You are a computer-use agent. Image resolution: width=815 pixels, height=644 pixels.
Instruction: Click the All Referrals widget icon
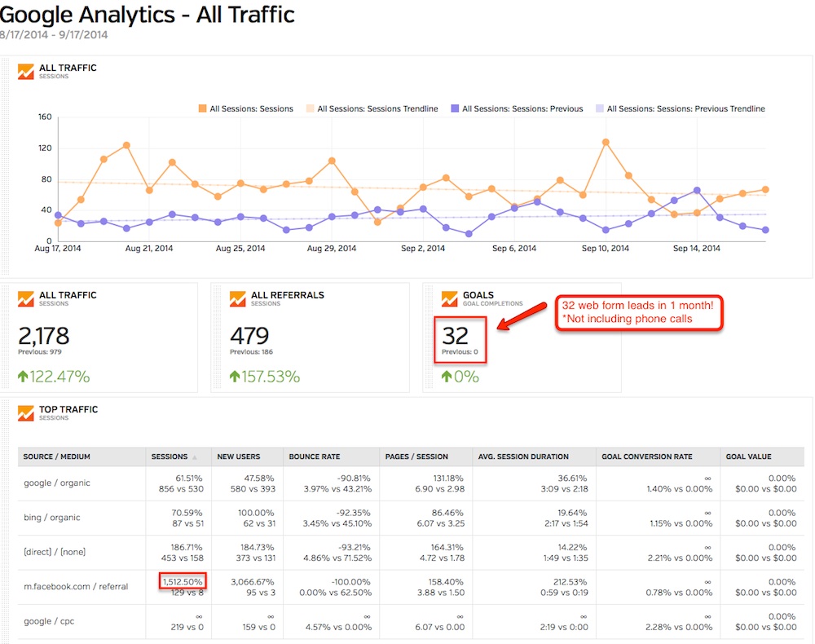point(237,299)
